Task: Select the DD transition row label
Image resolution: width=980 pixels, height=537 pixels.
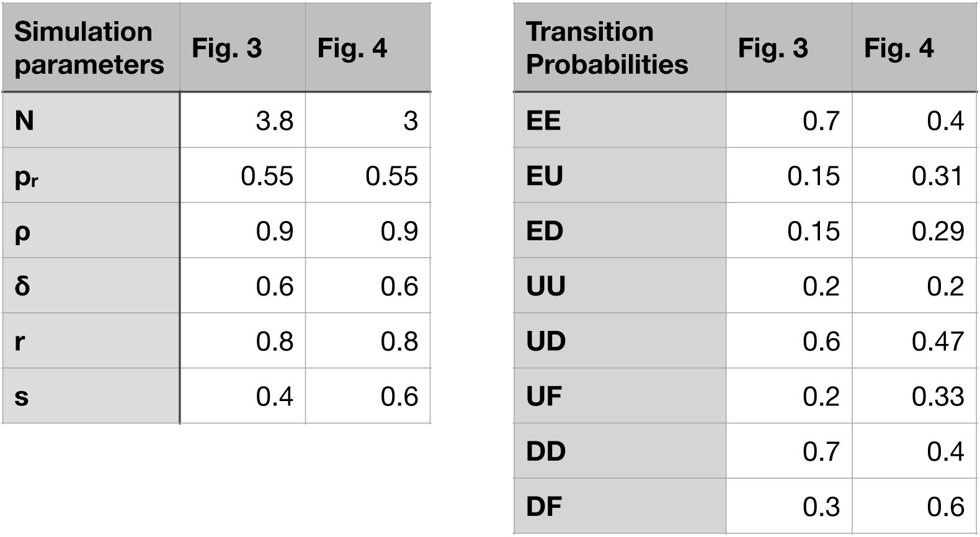Action: [x=619, y=451]
